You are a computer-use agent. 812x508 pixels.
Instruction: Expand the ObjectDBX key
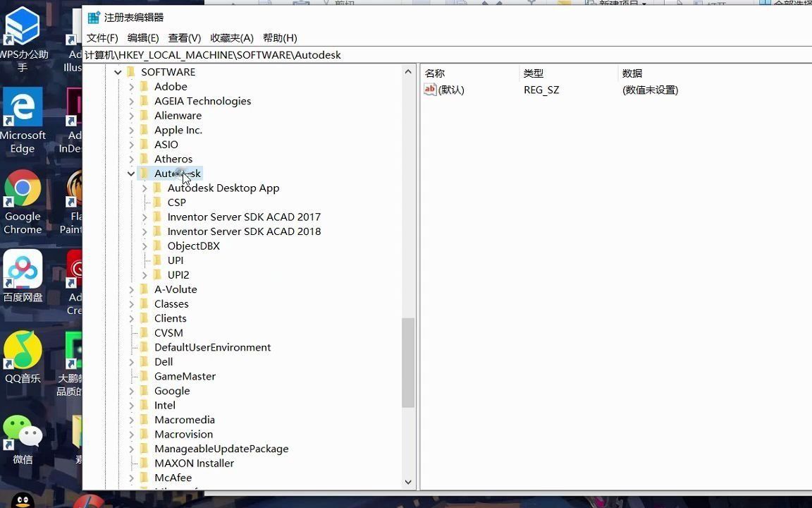click(x=144, y=246)
